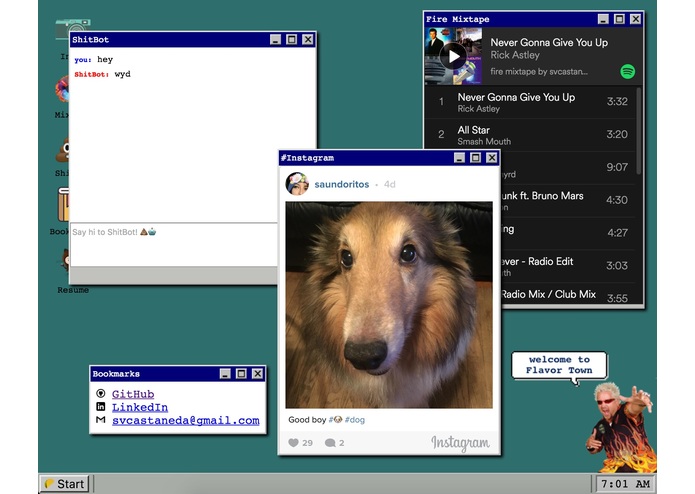The height and width of the screenshot is (494, 695).
Task: Click the Spotify logo in Fire Mixtape
Action: 627,71
